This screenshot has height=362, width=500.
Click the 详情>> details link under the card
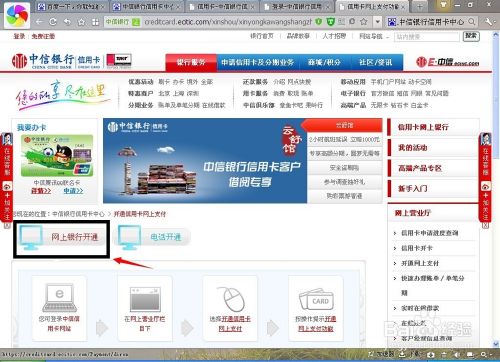[41, 191]
